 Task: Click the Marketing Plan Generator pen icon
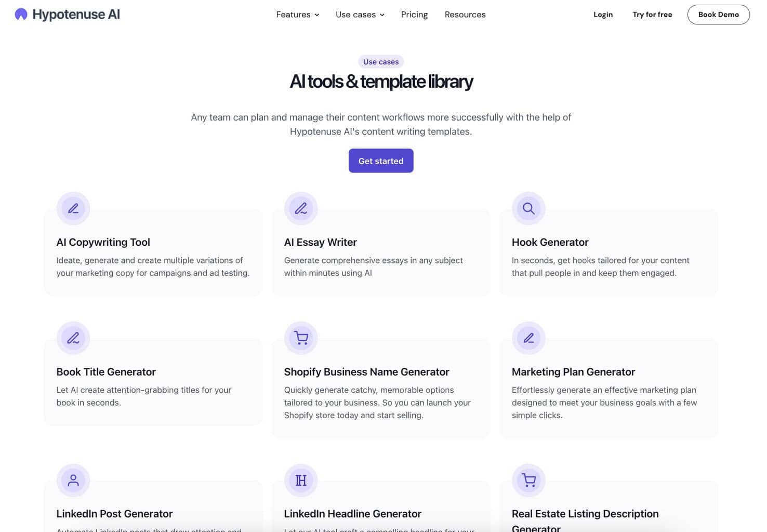tap(528, 338)
